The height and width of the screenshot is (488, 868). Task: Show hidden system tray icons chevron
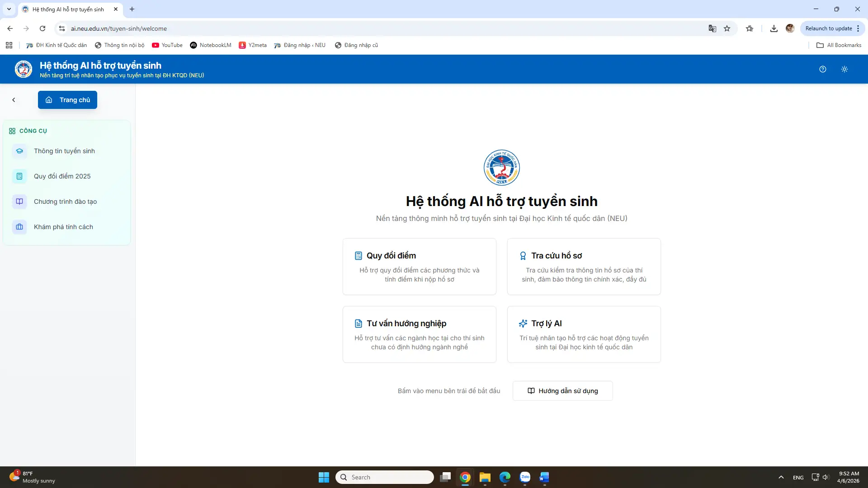pos(781,477)
